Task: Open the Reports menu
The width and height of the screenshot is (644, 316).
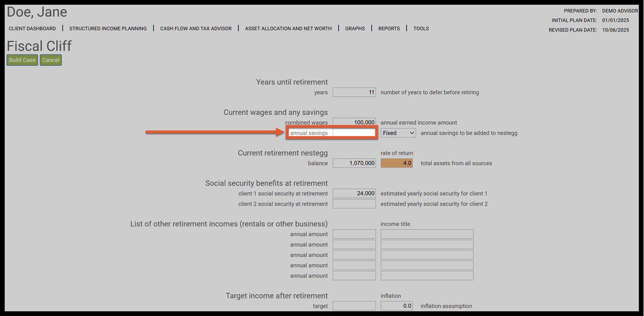Action: (389, 29)
